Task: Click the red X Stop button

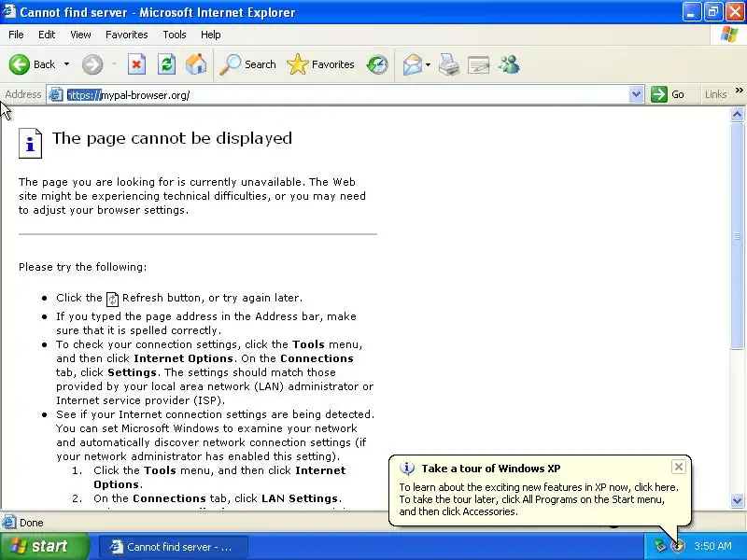Action: click(x=136, y=64)
